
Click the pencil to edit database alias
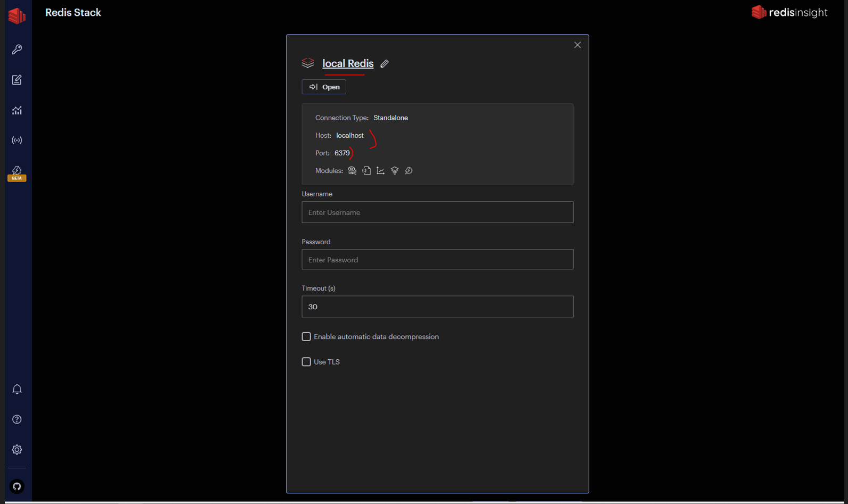(x=385, y=64)
